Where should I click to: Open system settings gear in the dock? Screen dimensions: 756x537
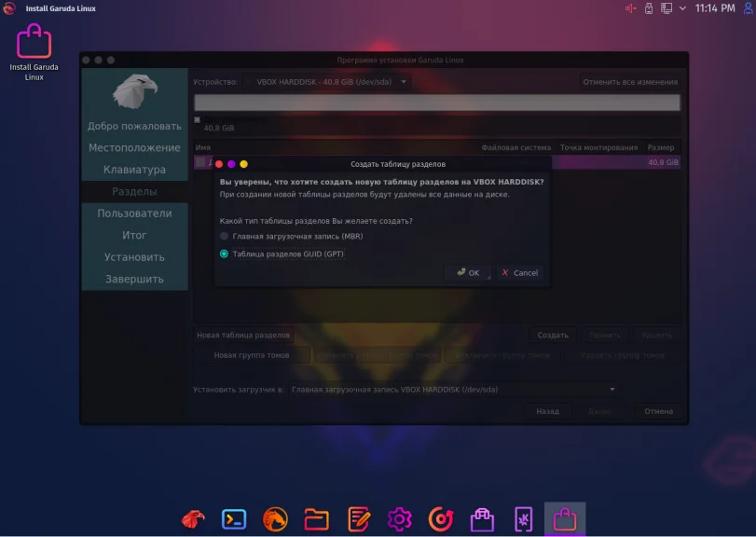pos(401,520)
